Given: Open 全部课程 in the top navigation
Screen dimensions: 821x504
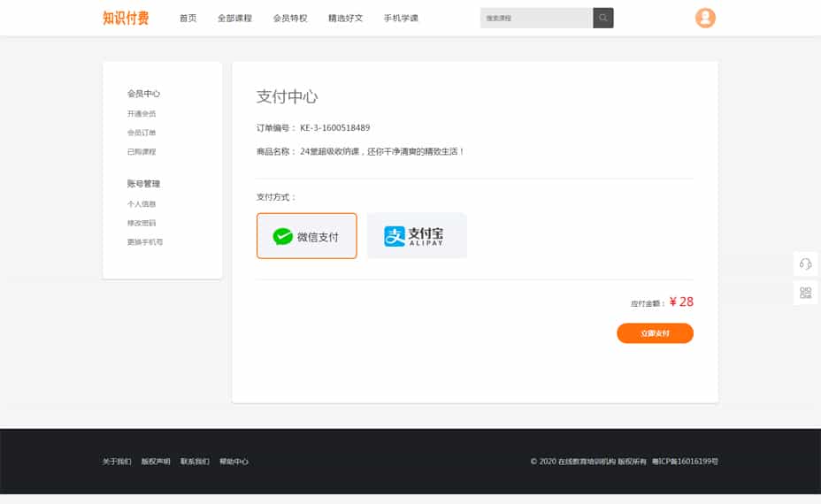Looking at the screenshot, I should point(234,18).
